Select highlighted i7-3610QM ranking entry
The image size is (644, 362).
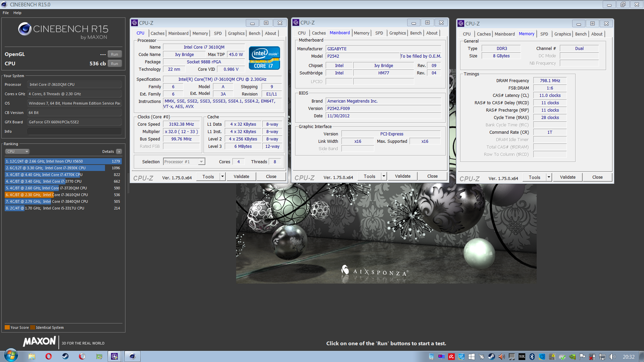click(x=63, y=195)
